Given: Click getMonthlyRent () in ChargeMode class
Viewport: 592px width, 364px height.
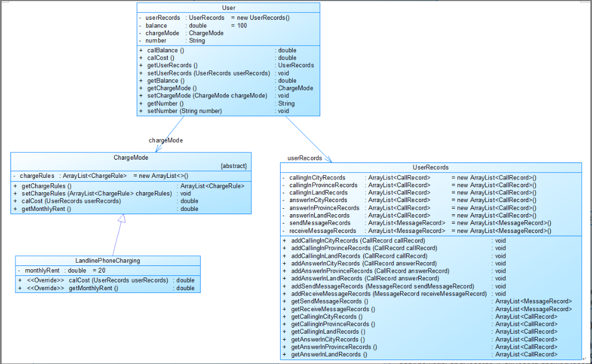Looking at the screenshot, I should [x=106, y=209].
